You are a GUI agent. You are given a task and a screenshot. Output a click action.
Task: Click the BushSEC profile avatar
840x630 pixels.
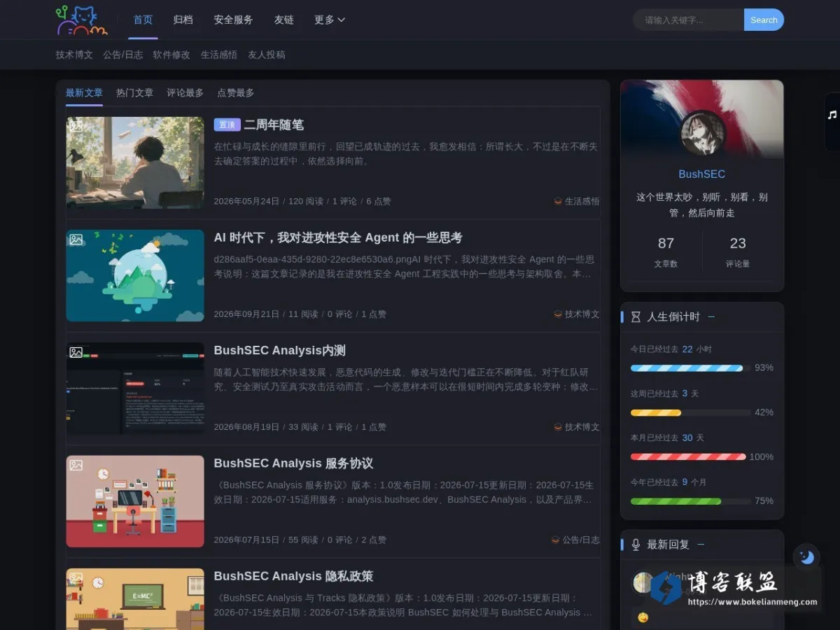702,134
